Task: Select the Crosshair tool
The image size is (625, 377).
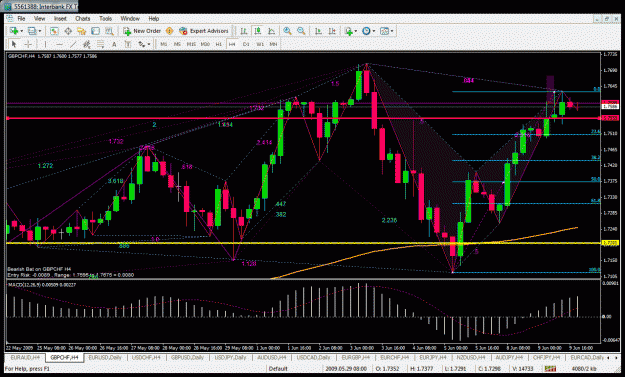Action: 28,44
